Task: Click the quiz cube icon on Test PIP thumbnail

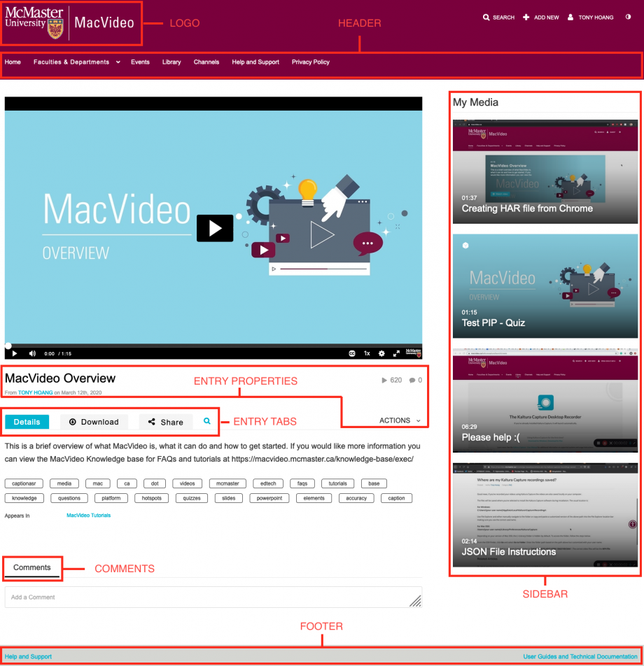Action: coord(465,246)
